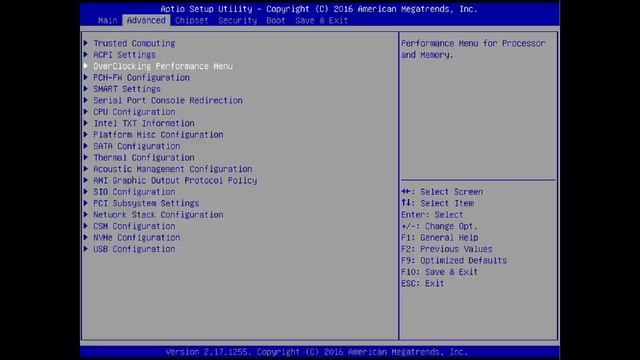Open SIO Configuration submenu
The image size is (640, 360).
134,192
